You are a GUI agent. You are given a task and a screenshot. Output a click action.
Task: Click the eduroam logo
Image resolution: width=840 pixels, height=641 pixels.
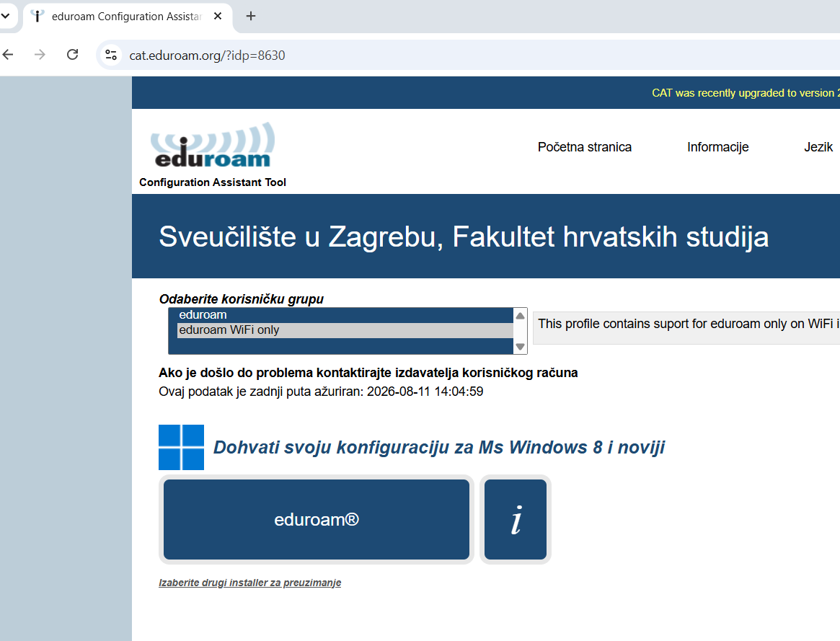coord(213,145)
